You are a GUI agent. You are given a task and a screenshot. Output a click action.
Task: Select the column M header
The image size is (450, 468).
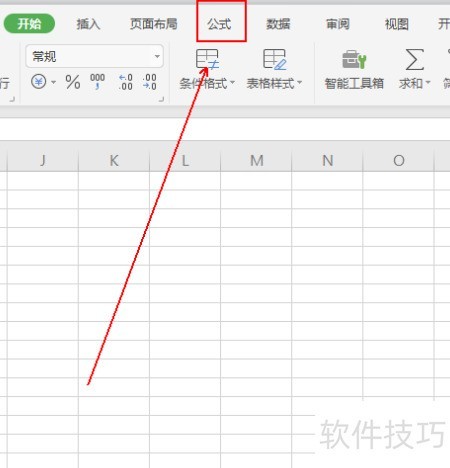coord(256,161)
